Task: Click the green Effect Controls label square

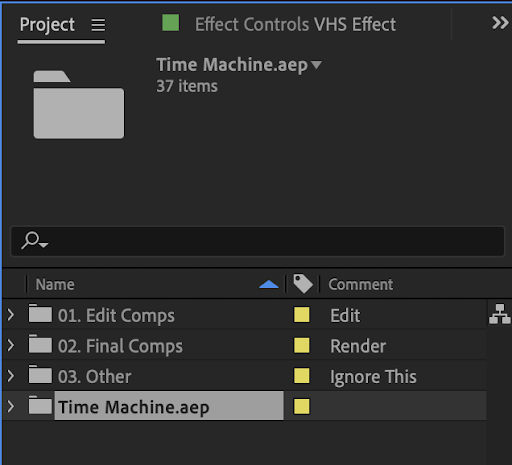Action: pyautogui.click(x=171, y=23)
